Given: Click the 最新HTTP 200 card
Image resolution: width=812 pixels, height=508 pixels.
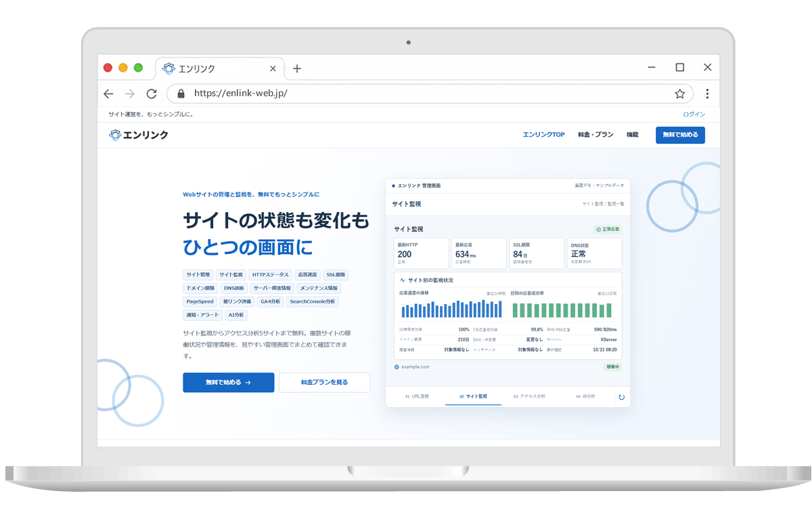Looking at the screenshot, I should click(421, 253).
